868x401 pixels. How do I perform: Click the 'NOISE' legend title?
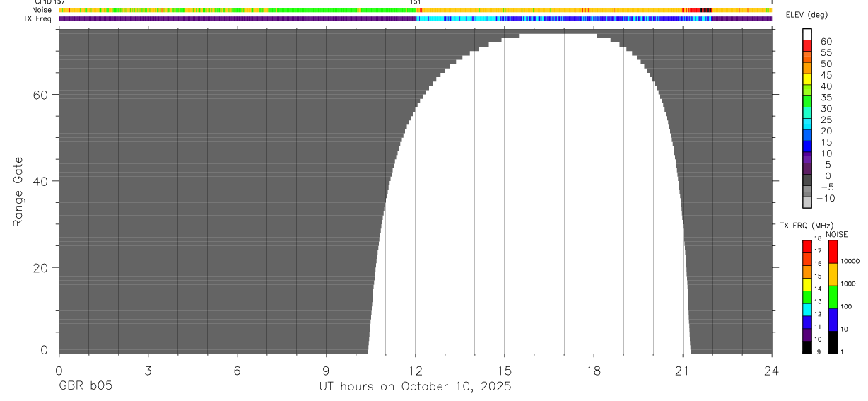click(837, 234)
